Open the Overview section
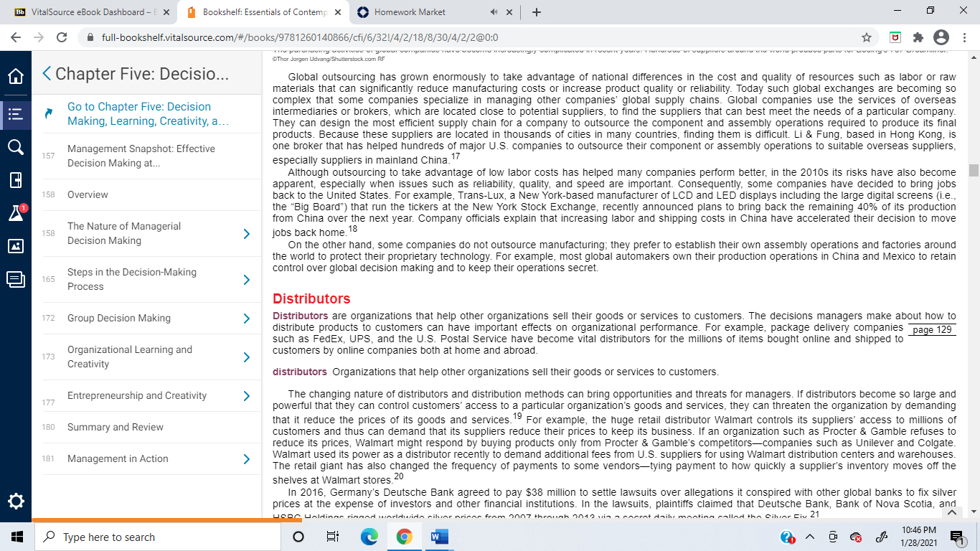This screenshot has height=551, width=980. (x=88, y=194)
